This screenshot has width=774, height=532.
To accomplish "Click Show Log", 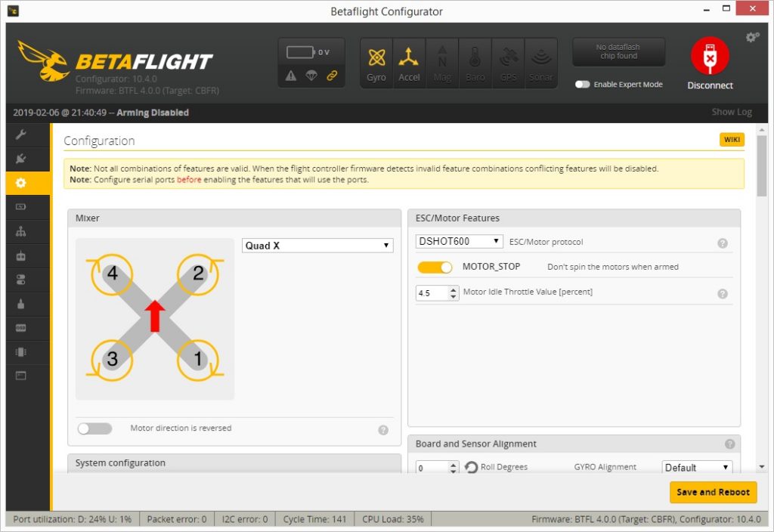I will click(732, 112).
